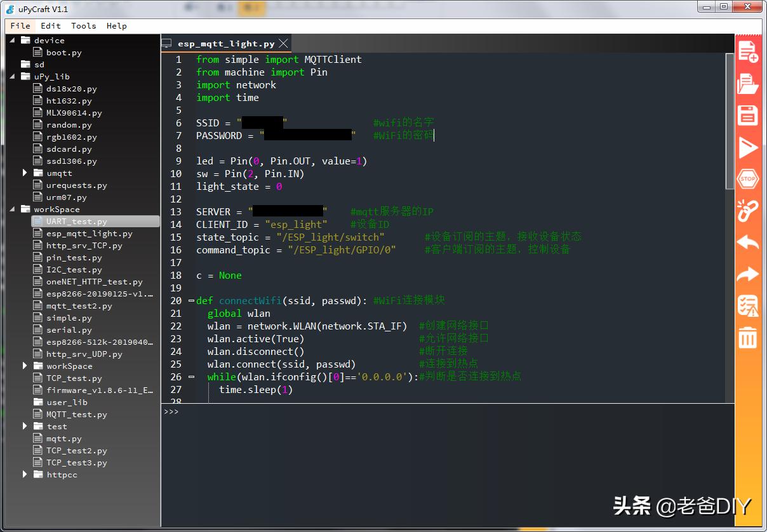Image resolution: width=767 pixels, height=532 pixels.
Task: Run the Syntax check icon
Action: tap(748, 305)
